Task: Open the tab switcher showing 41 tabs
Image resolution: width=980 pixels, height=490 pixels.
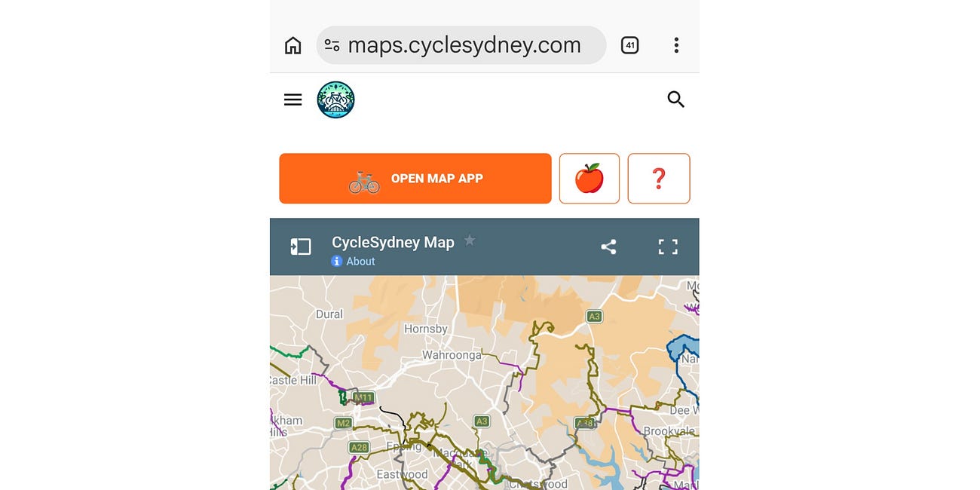Action: [630, 45]
